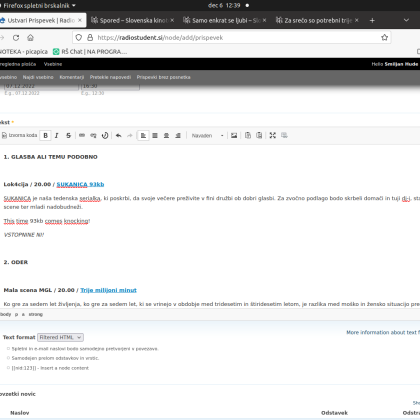This screenshot has height=420, width=420.
Task: Insert an image via the image icon
Action: pyautogui.click(x=234, y=135)
